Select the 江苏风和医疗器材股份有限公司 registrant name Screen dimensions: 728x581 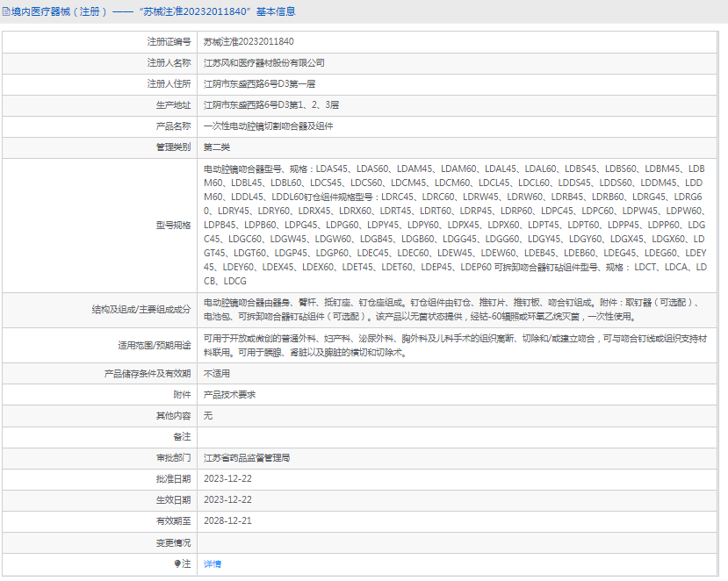point(263,63)
